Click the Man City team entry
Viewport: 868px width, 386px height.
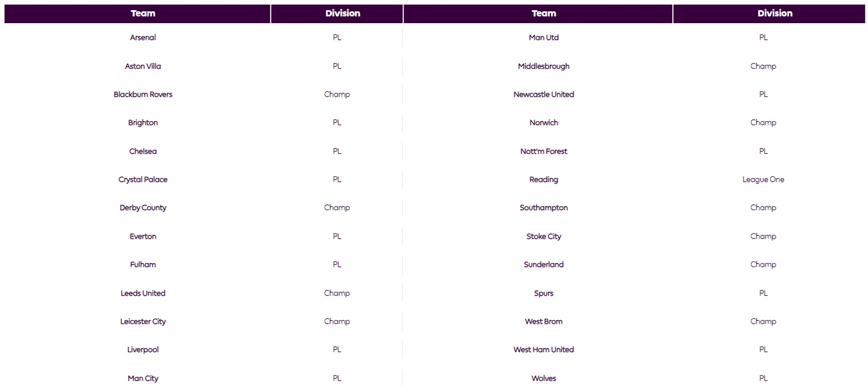tap(143, 378)
